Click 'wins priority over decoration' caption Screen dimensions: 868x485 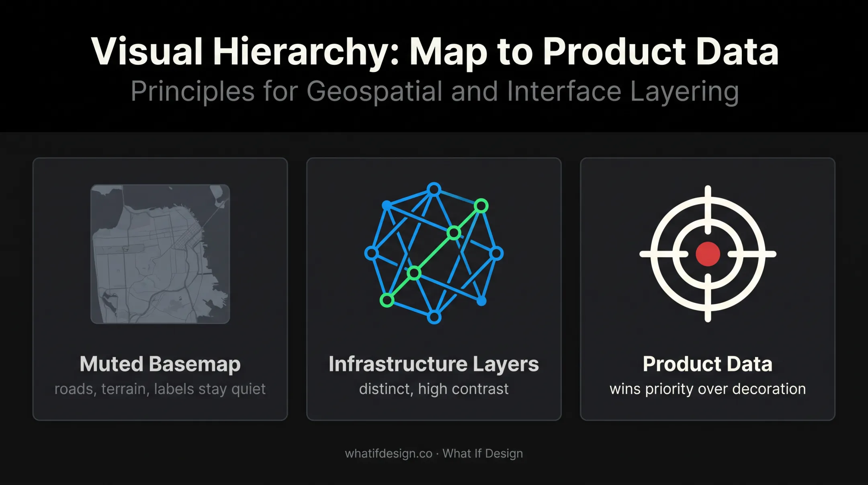pyautogui.click(x=708, y=389)
